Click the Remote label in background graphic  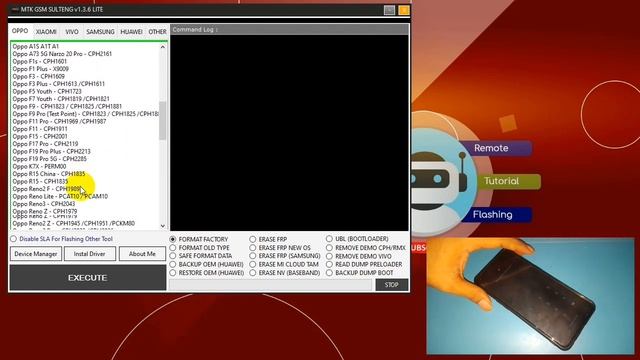(x=491, y=148)
